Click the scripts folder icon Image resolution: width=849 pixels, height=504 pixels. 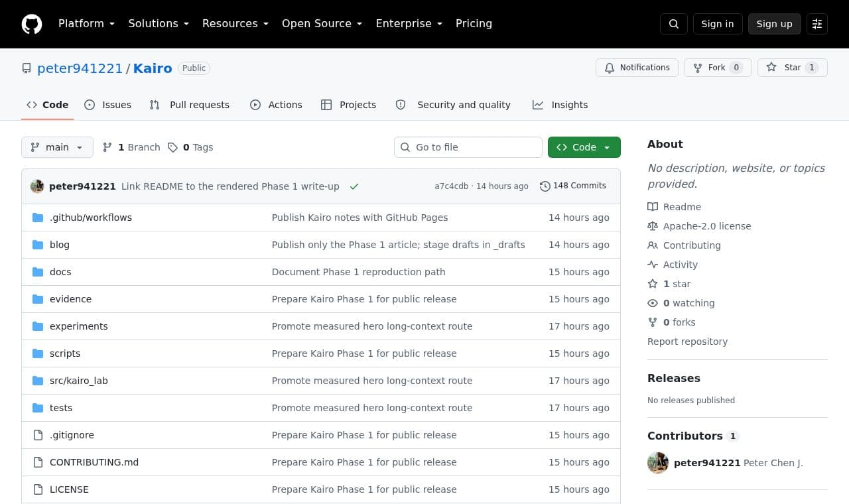pos(38,353)
